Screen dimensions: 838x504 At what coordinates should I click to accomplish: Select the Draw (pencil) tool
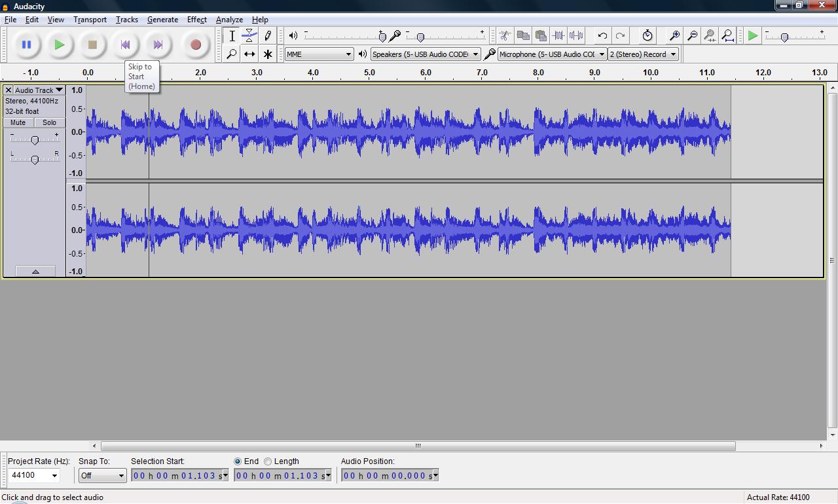[x=267, y=36]
